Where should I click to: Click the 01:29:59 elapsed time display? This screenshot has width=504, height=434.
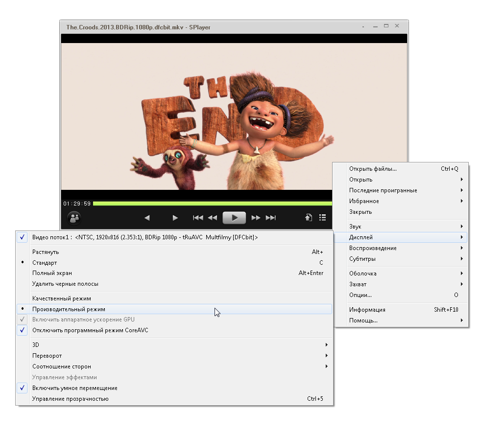pyautogui.click(x=77, y=204)
